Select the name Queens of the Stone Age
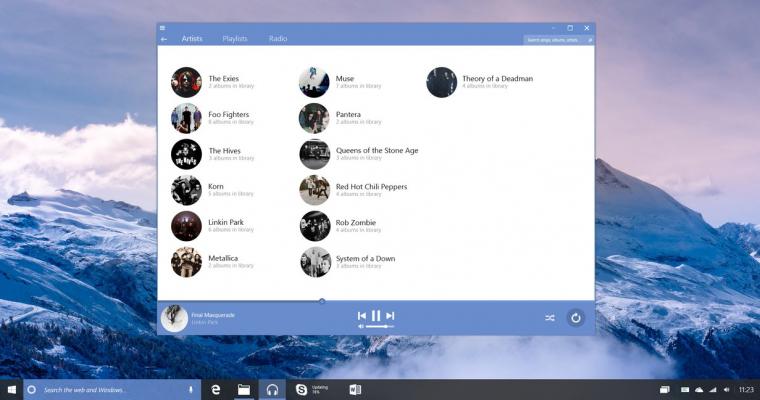The height and width of the screenshot is (400, 760). coord(377,150)
